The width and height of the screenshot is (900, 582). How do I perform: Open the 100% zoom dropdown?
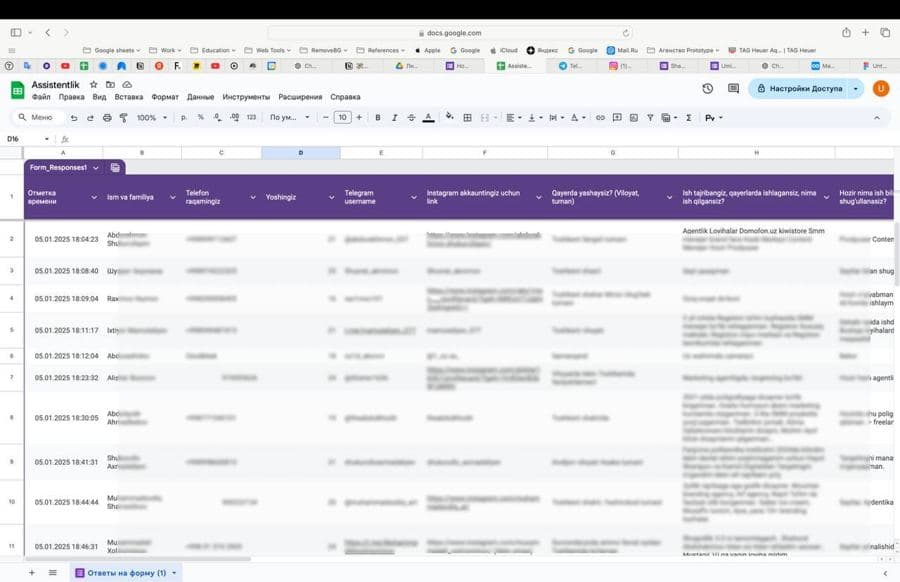152,118
